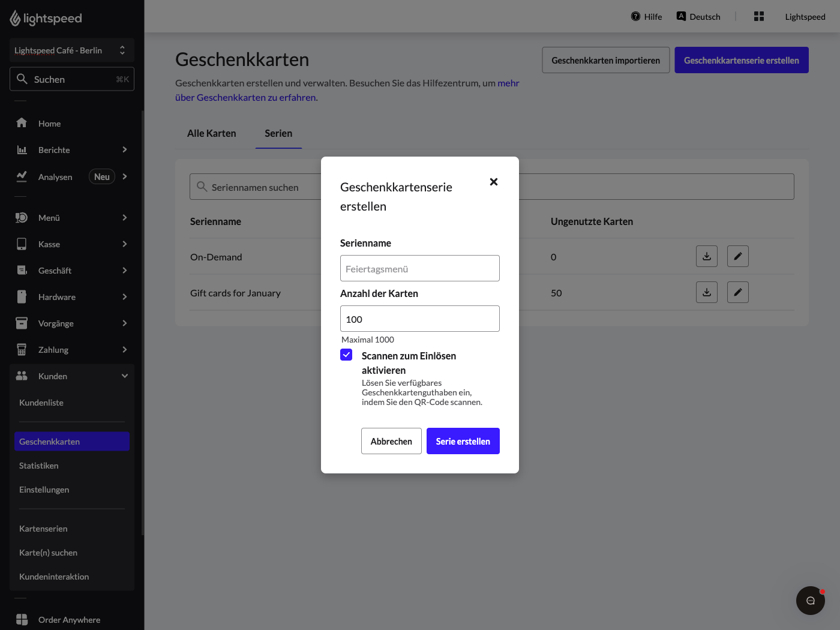Expand the Analysen submenu chevron
This screenshot has height=630, width=840.
pyautogui.click(x=125, y=176)
